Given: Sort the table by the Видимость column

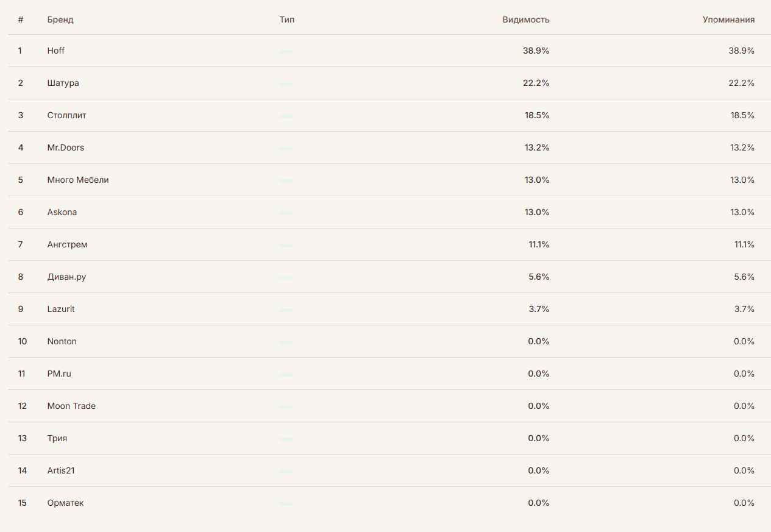Looking at the screenshot, I should click(x=525, y=20).
